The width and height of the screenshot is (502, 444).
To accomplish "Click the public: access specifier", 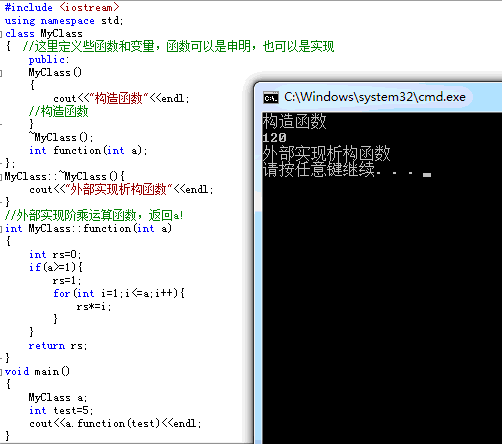I will 49,60.
